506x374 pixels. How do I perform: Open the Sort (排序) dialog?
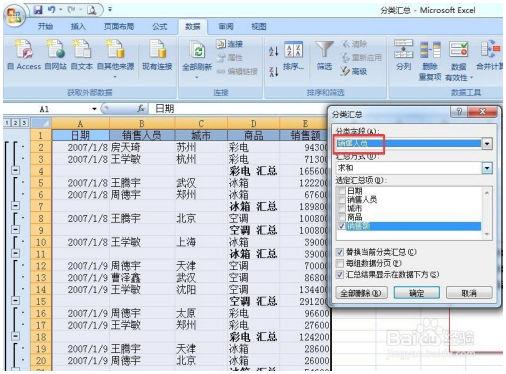pyautogui.click(x=294, y=56)
